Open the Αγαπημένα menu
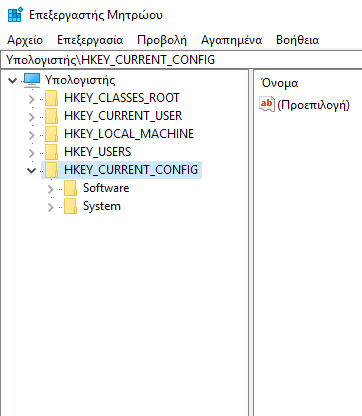Screen dimensions: 362x416 pos(231,40)
